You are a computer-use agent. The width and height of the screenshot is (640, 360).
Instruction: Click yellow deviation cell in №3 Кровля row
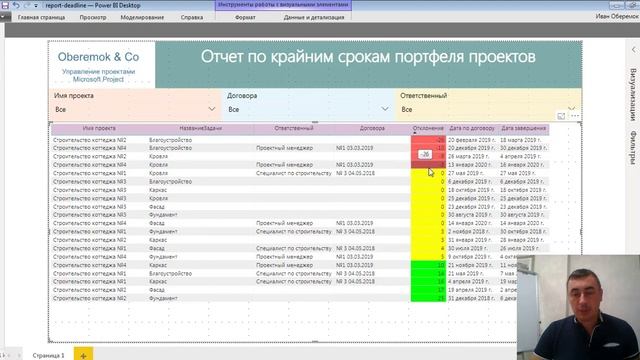[x=428, y=198]
